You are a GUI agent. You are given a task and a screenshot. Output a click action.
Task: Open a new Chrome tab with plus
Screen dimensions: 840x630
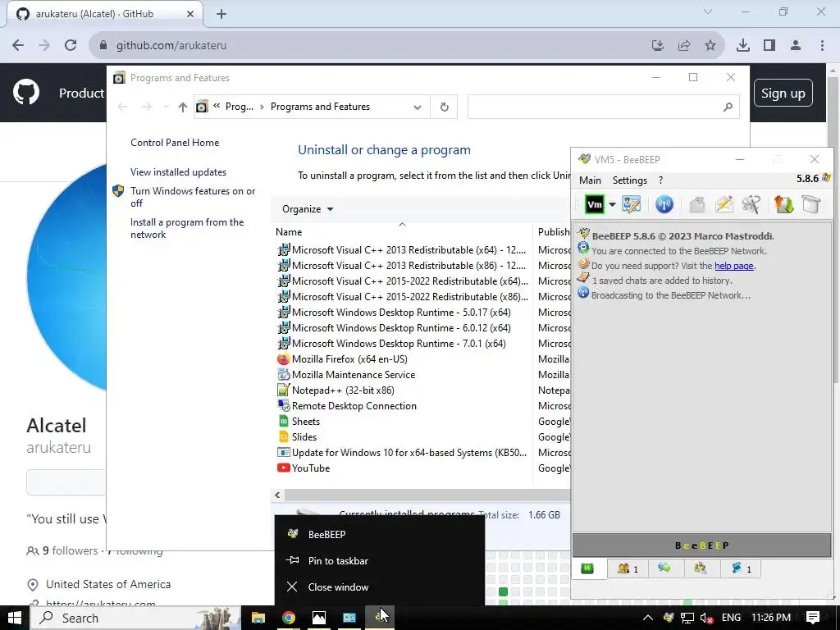point(221,14)
